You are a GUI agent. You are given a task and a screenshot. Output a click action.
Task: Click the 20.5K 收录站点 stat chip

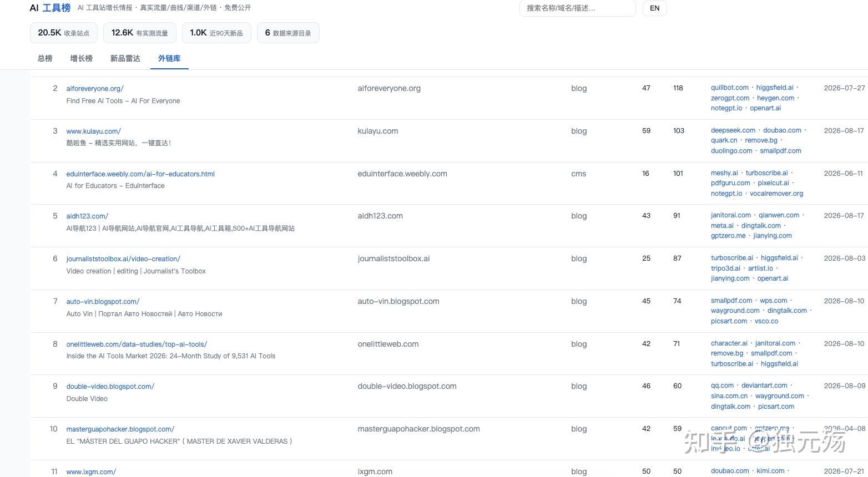point(64,33)
